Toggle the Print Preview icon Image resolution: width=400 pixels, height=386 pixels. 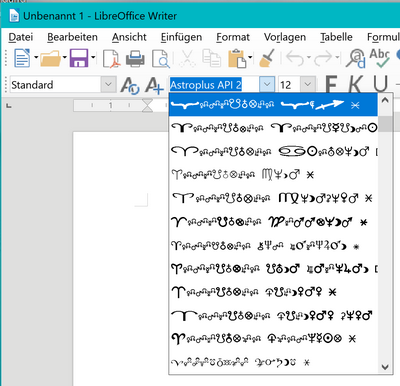coord(161,59)
